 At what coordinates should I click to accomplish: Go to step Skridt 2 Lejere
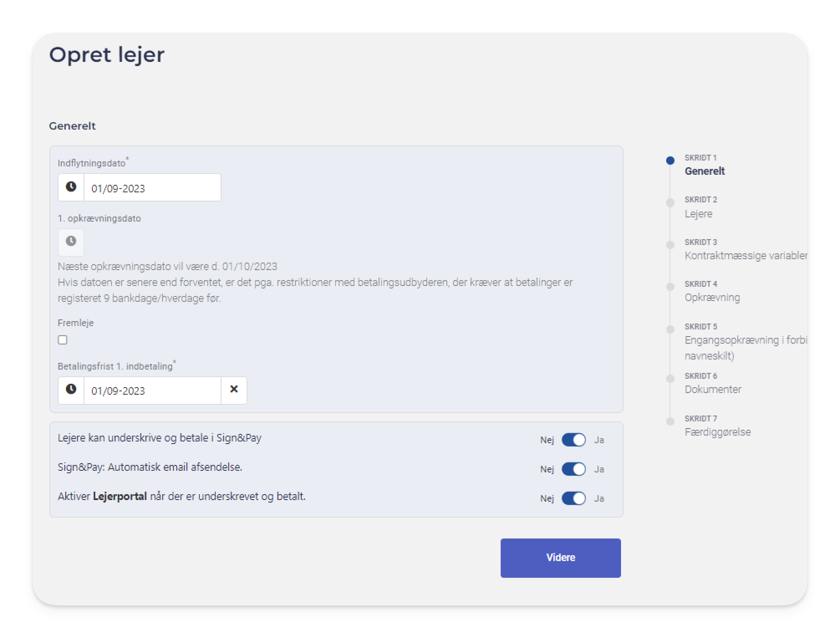click(x=701, y=207)
